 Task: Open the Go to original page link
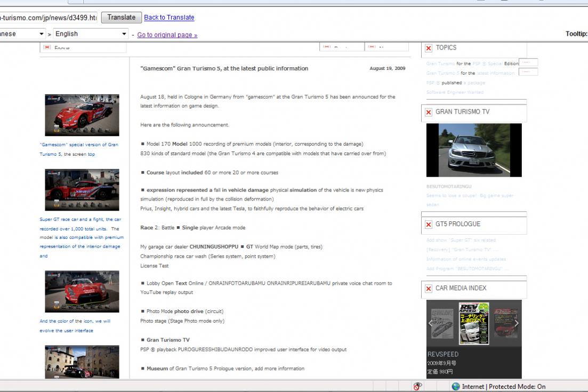167,35
